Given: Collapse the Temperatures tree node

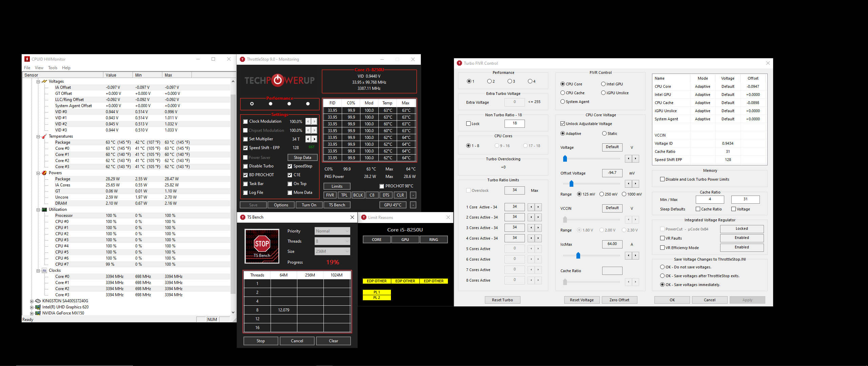Looking at the screenshot, I should [38, 137].
